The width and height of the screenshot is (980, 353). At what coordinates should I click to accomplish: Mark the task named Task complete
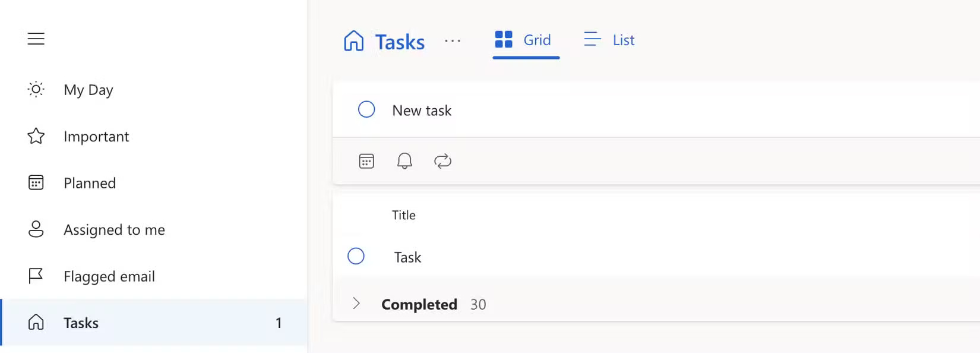[356, 256]
